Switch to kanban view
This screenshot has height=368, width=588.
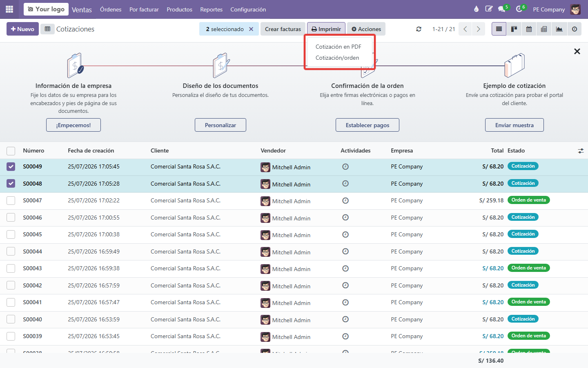(x=514, y=29)
